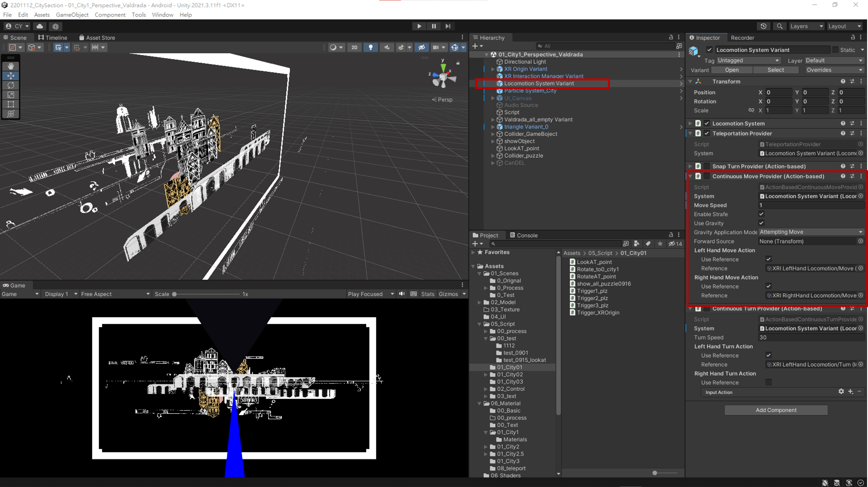Viewport: 868px width, 487px height.
Task: Toggle 2D mode in the Scene view
Action: point(354,47)
